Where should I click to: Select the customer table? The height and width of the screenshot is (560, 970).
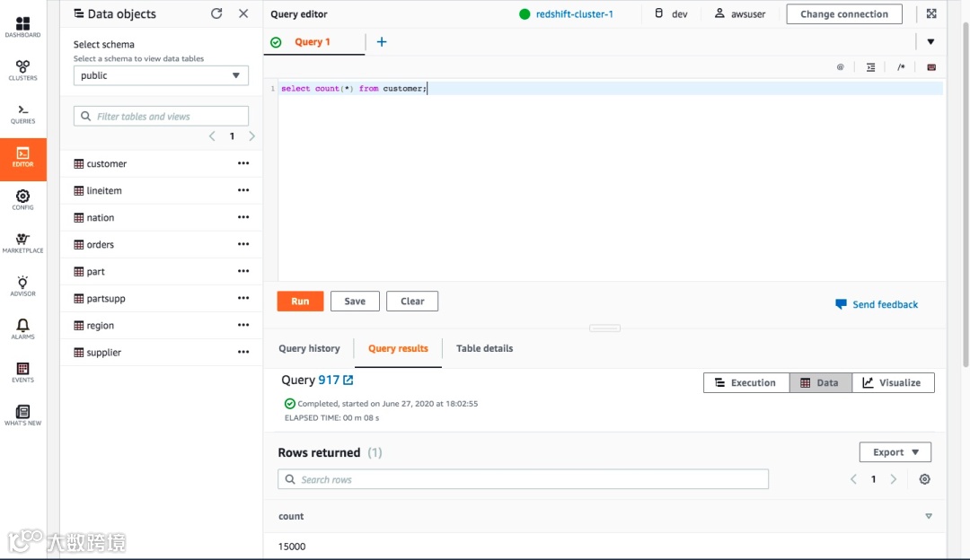click(106, 163)
